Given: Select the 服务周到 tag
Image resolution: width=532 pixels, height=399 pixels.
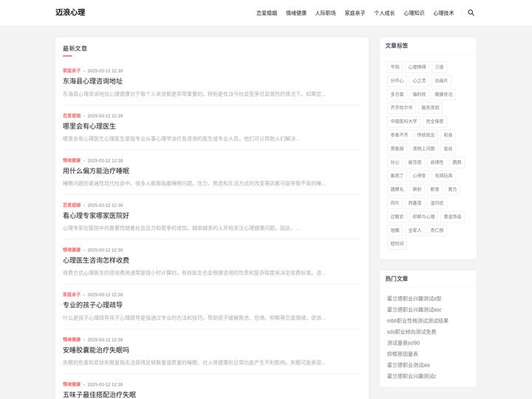Looking at the screenshot, I should click(x=430, y=108).
